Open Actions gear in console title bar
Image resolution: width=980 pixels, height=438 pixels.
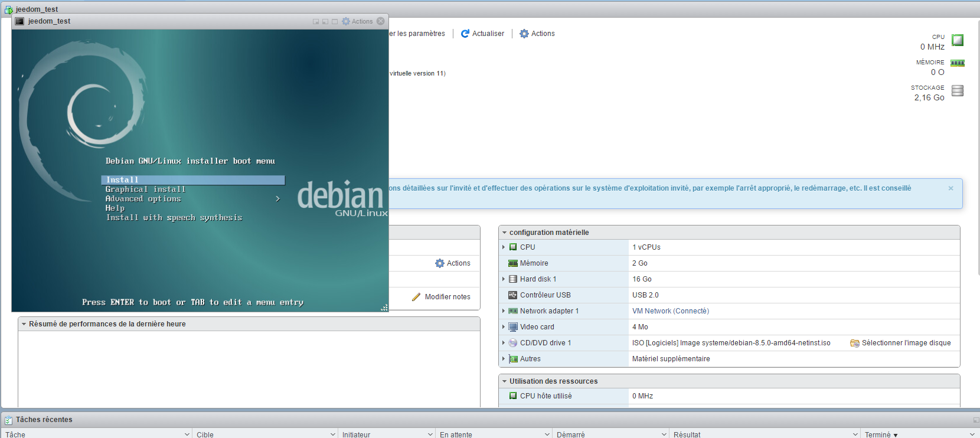click(x=357, y=21)
